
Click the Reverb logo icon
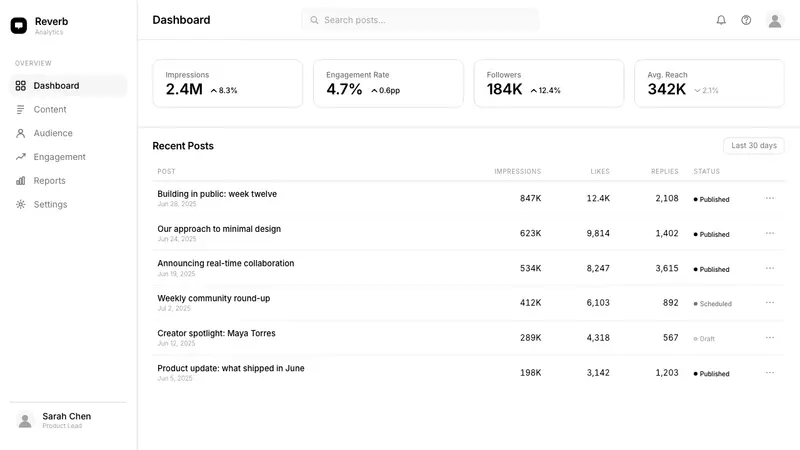coord(19,26)
